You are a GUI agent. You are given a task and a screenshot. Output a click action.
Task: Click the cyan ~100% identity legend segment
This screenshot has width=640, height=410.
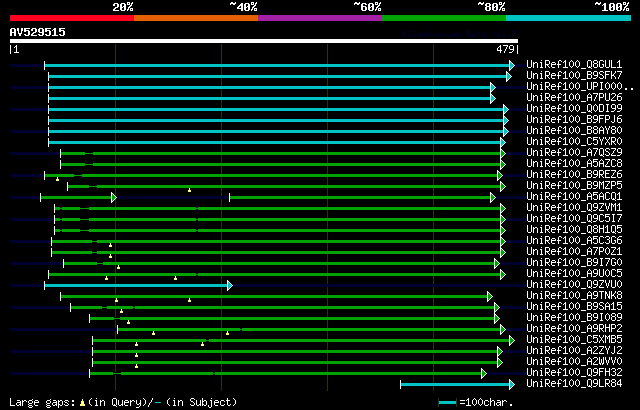569,18
